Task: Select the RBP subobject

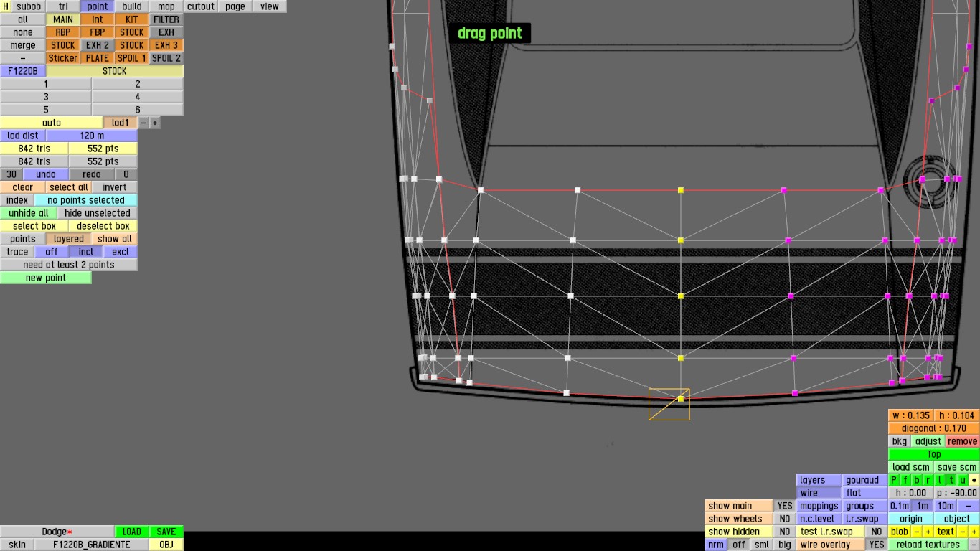Action: click(63, 32)
